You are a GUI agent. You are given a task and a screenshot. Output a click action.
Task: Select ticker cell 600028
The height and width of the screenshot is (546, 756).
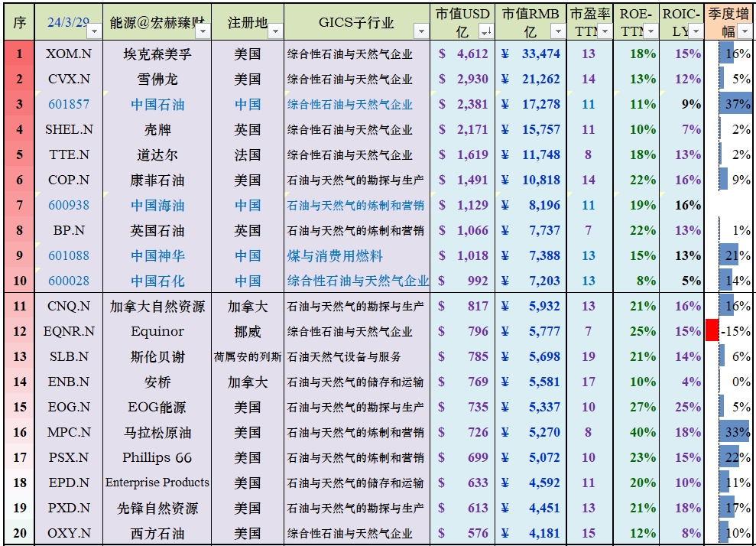[69, 281]
